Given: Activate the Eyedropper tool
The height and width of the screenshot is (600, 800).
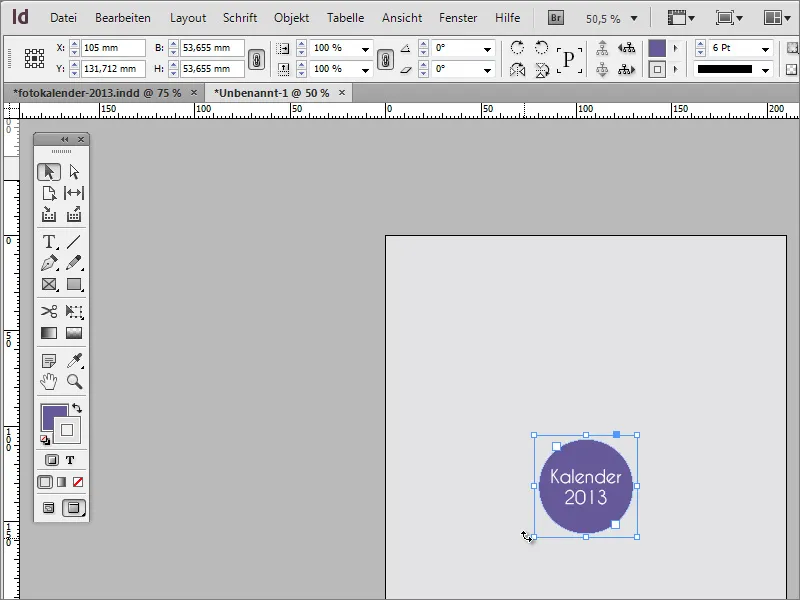Looking at the screenshot, I should pyautogui.click(x=74, y=361).
